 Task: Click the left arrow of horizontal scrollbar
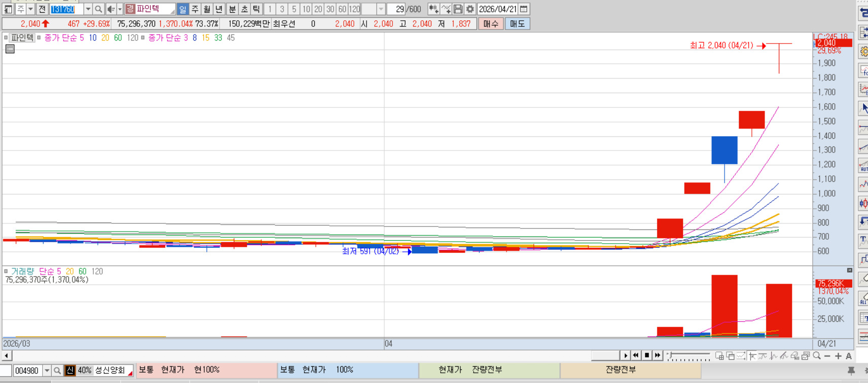[x=7, y=356]
